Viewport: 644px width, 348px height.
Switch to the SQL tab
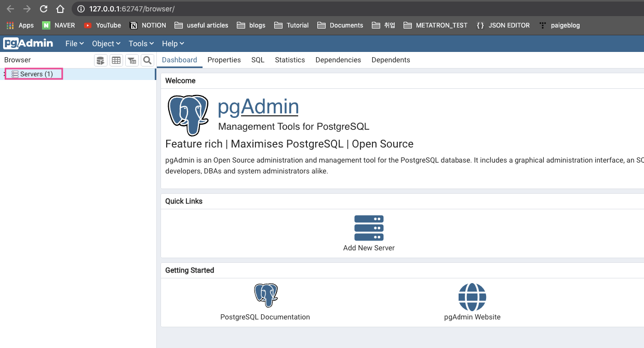pyautogui.click(x=258, y=60)
